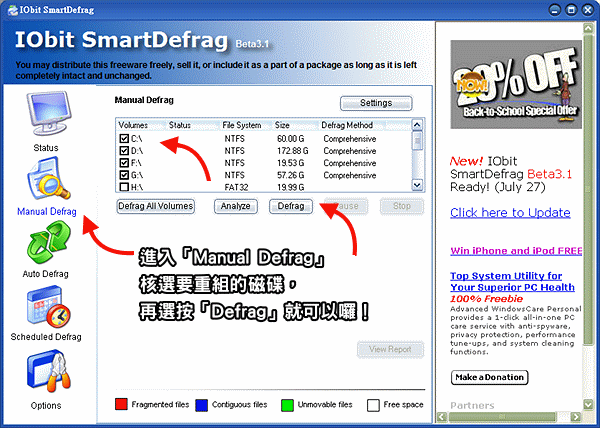The image size is (600, 428).
Task: Open the Status monitor icon
Action: [48, 113]
